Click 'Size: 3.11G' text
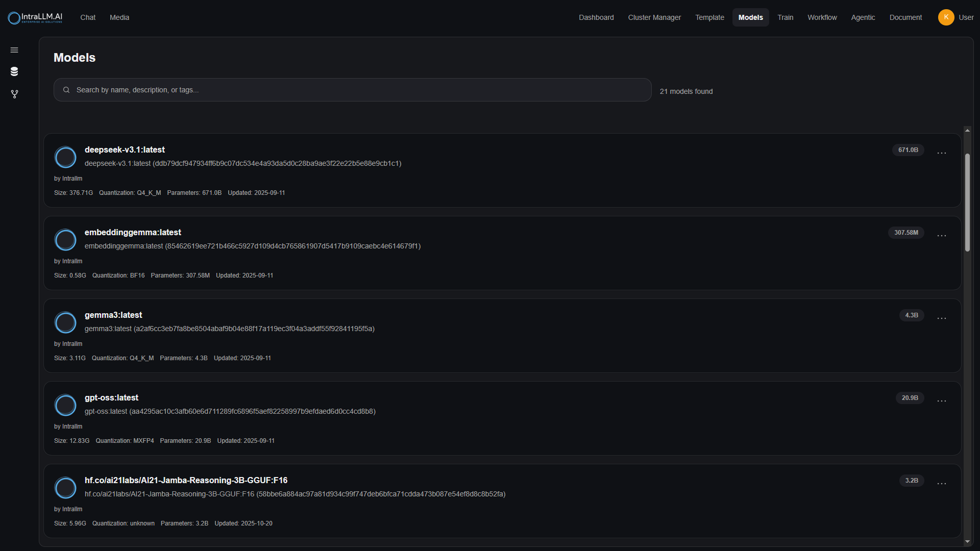The image size is (980, 551). [70, 358]
